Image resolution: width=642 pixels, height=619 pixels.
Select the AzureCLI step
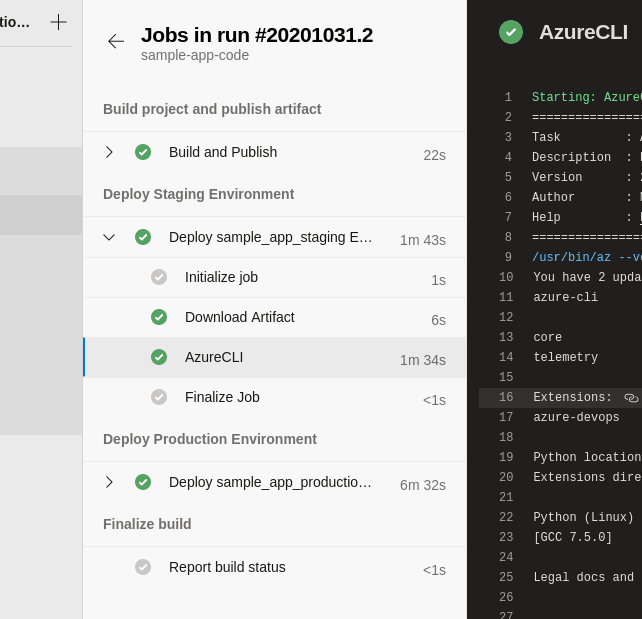point(275,357)
